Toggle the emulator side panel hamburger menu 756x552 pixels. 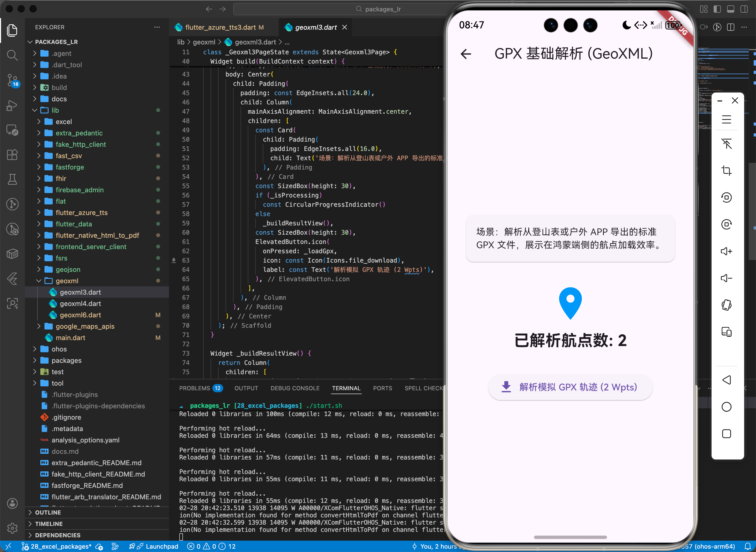(727, 119)
